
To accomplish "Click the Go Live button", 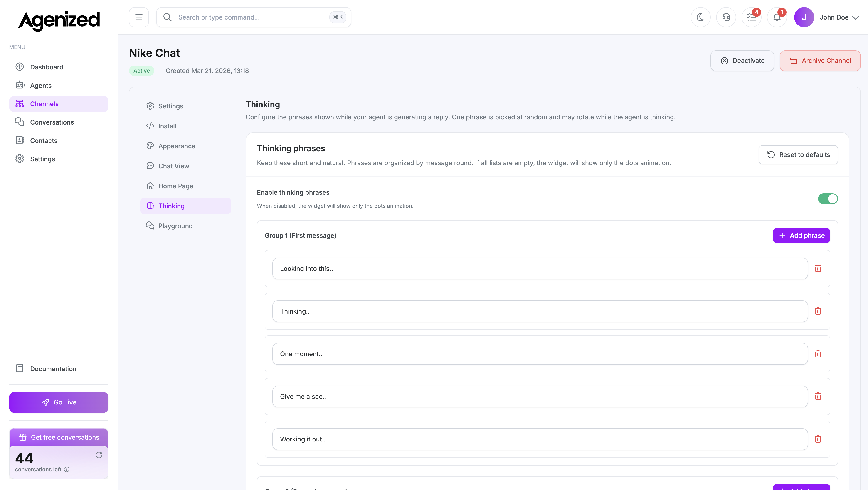I will pos(59,402).
